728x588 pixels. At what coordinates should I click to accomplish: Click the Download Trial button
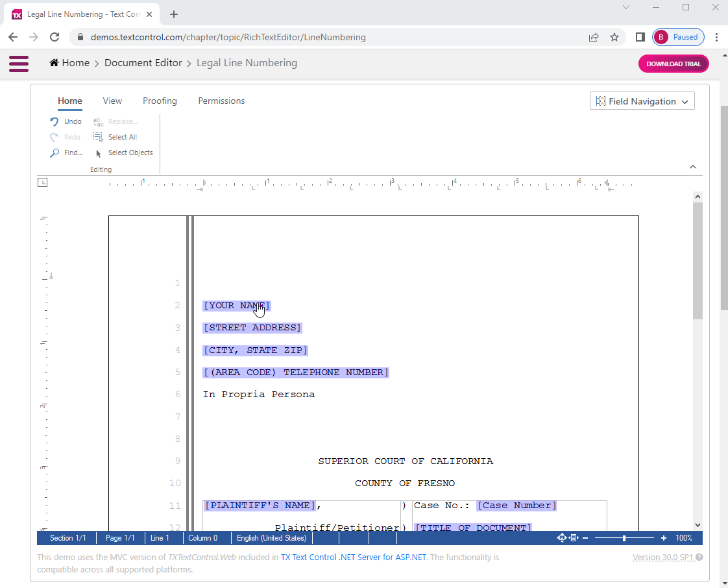click(x=673, y=64)
